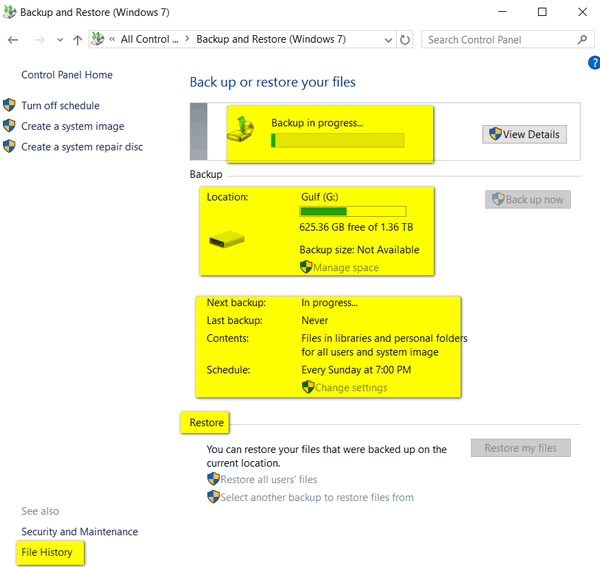
Task: Open Security and Maintenance
Action: (80, 532)
